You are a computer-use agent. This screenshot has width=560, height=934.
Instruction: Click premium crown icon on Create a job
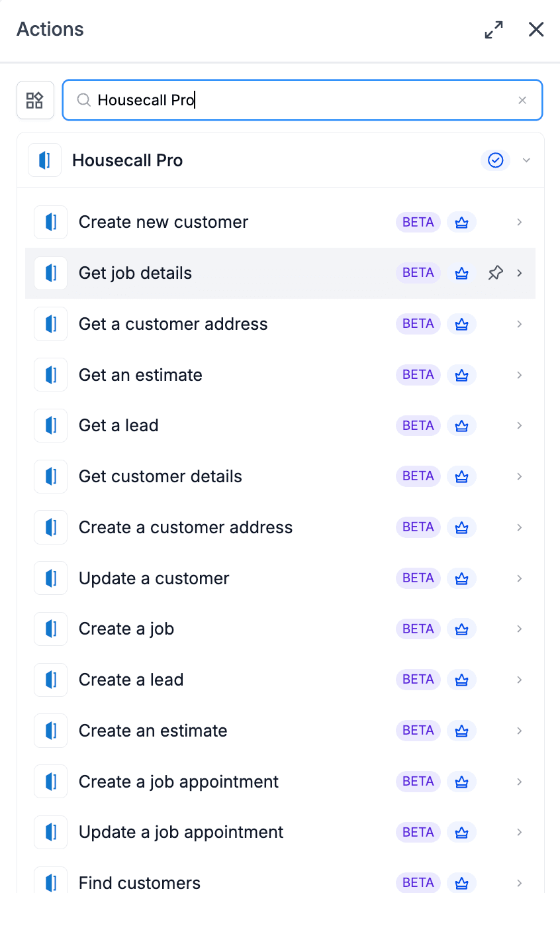462,629
